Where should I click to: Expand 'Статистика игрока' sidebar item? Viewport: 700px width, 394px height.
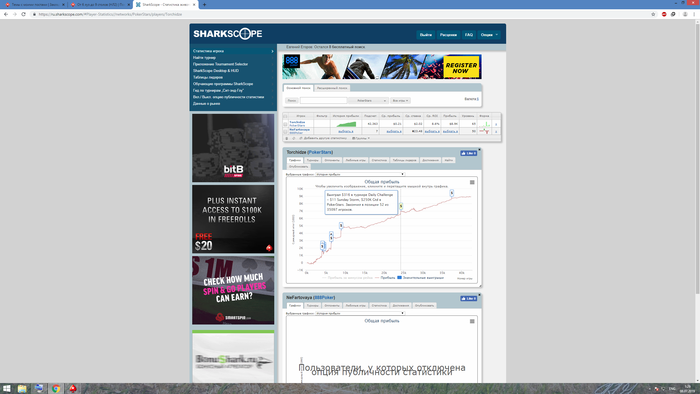pos(233,51)
